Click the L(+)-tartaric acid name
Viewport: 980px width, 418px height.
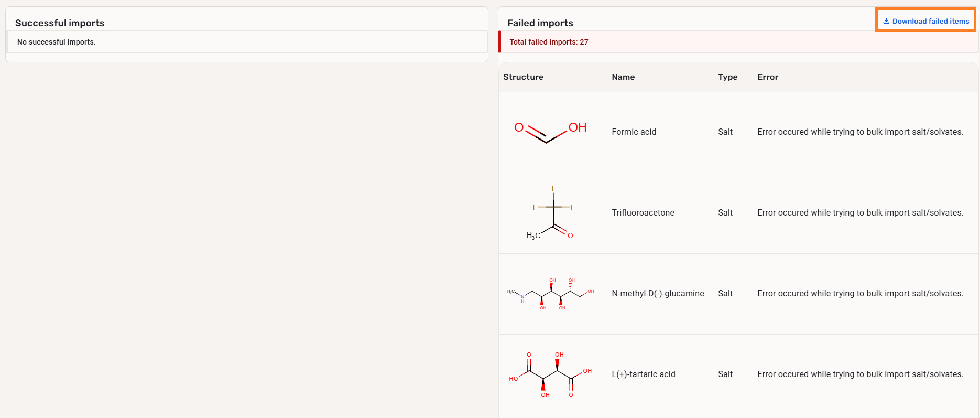pyautogui.click(x=643, y=374)
